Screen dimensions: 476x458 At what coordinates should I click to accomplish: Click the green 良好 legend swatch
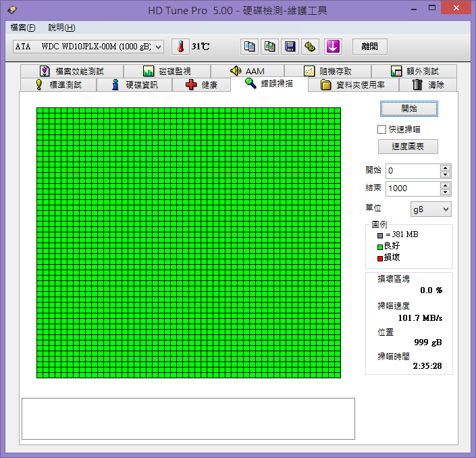point(380,247)
